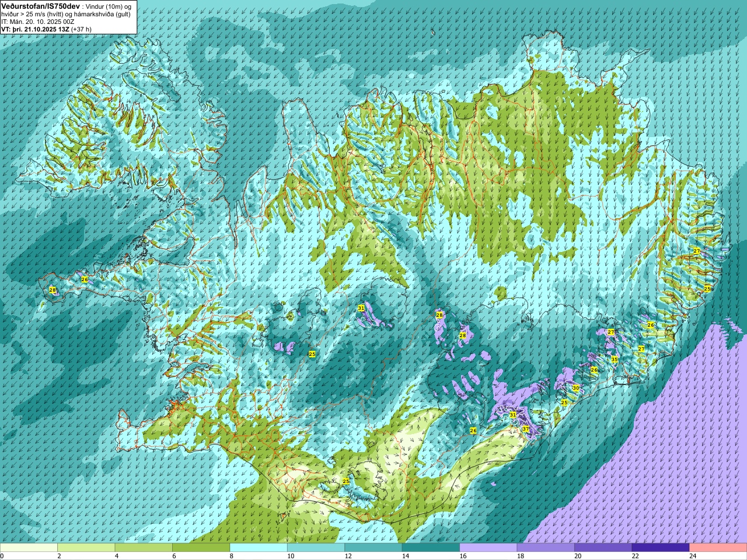Click the light green 2–4 m/s legend swatch

coord(86,548)
